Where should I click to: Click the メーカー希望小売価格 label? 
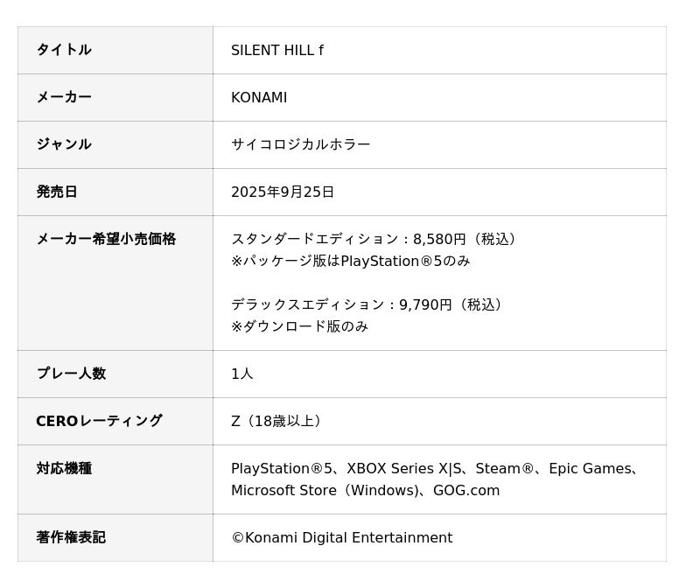click(x=106, y=239)
